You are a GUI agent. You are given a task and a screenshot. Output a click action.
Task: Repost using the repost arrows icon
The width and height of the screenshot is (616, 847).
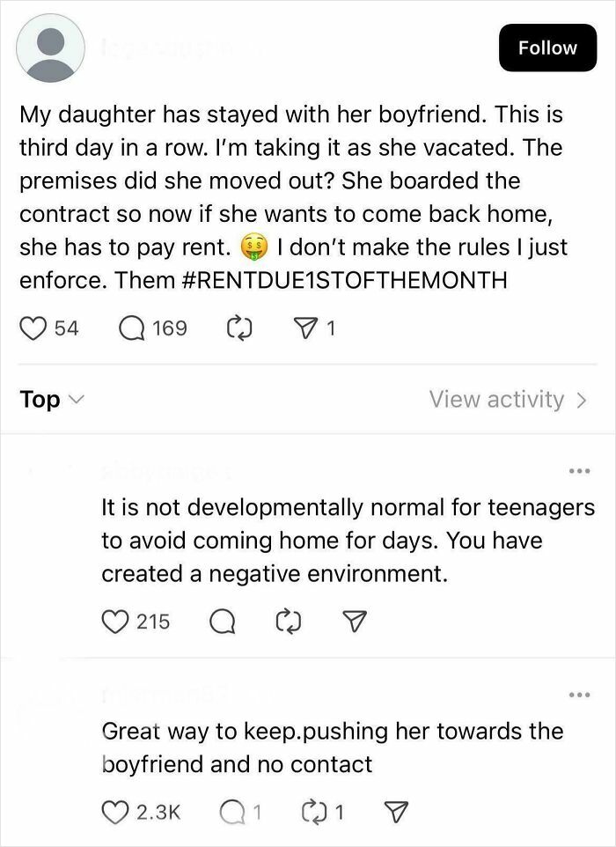click(x=238, y=327)
